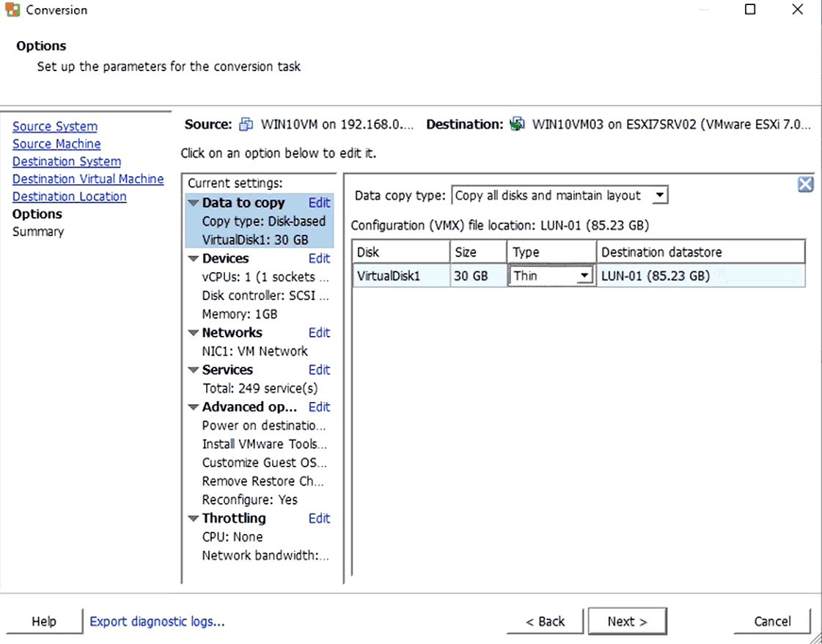Select the vCPUs setting row
The height and width of the screenshot is (644, 822).
[x=265, y=277]
